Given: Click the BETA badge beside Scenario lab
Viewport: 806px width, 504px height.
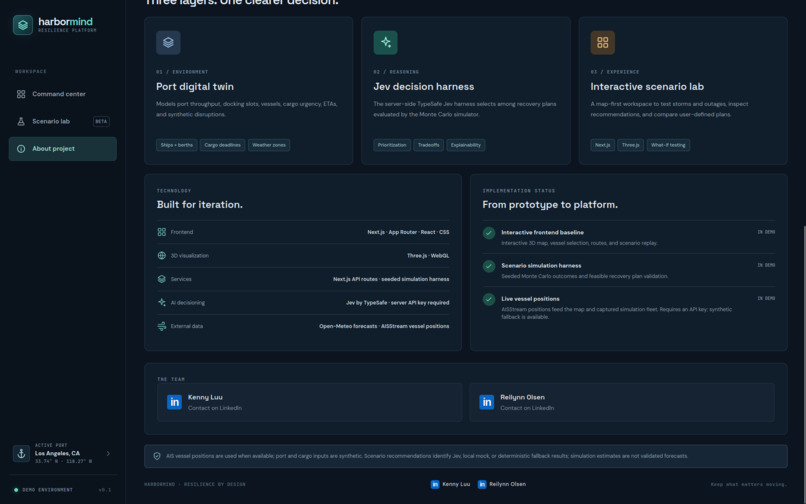Looking at the screenshot, I should [101, 121].
